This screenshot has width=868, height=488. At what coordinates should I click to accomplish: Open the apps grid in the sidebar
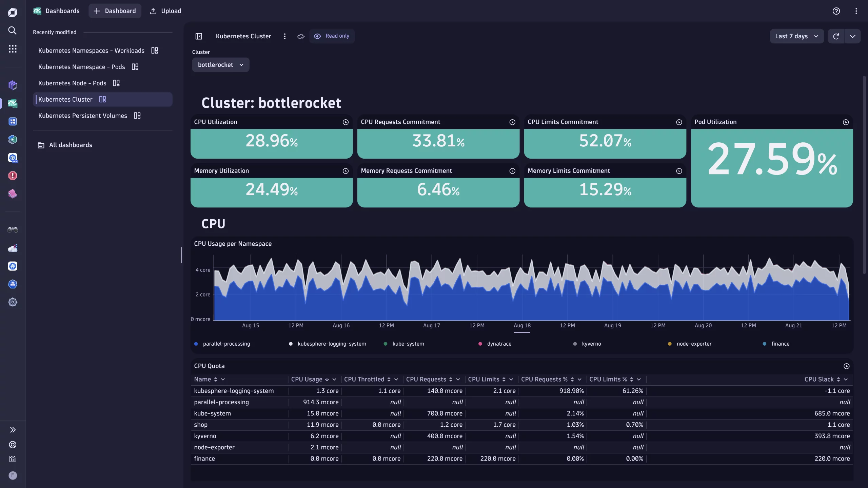(13, 49)
